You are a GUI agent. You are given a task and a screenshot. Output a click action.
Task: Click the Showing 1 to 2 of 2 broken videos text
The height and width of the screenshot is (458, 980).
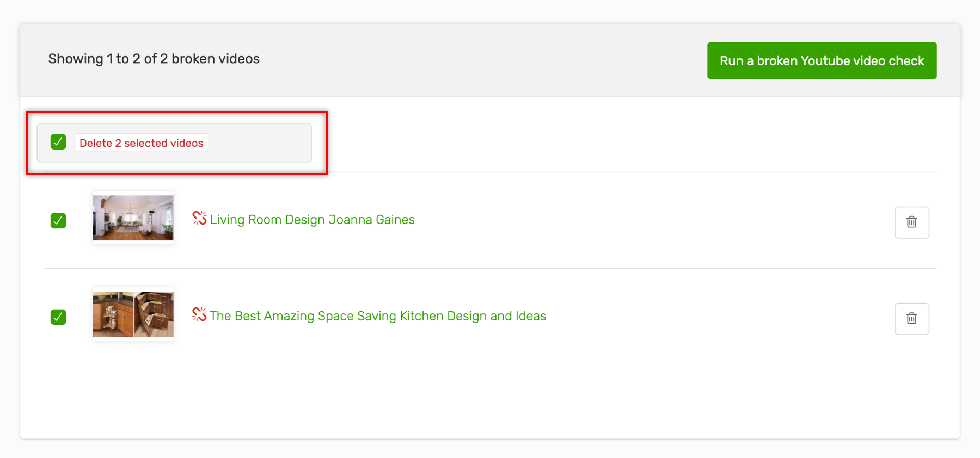tap(154, 59)
